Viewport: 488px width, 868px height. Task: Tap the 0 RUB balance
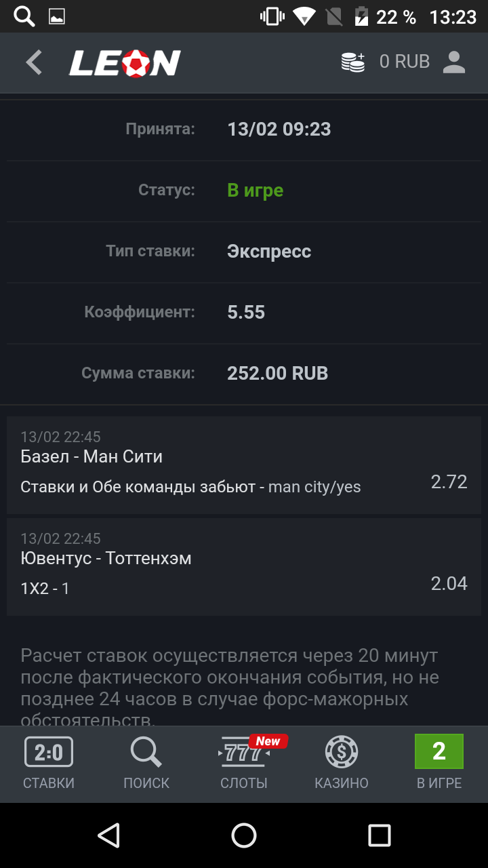(x=405, y=62)
